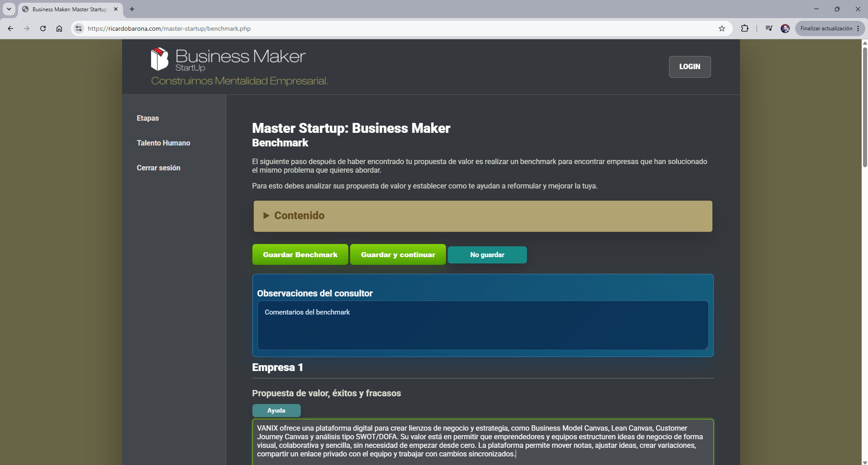
Task: Click the browser forward arrow
Action: pos(27,28)
